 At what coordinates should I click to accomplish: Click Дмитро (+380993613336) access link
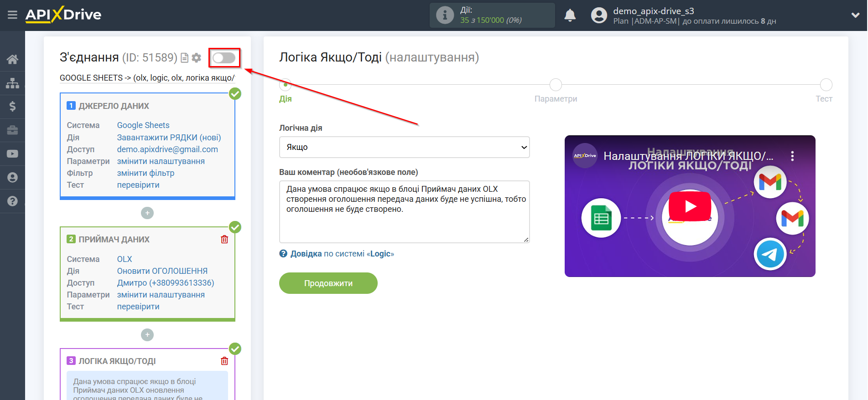coord(166,282)
